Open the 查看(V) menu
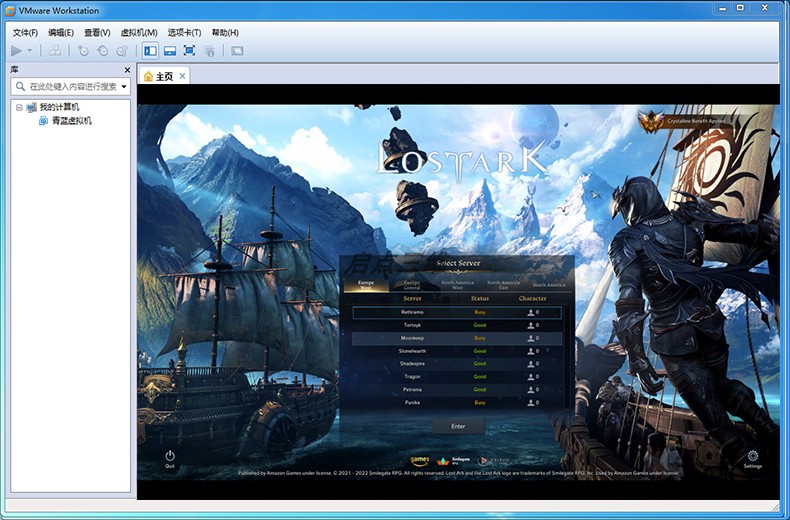Screen dimensions: 790x520 point(97,33)
